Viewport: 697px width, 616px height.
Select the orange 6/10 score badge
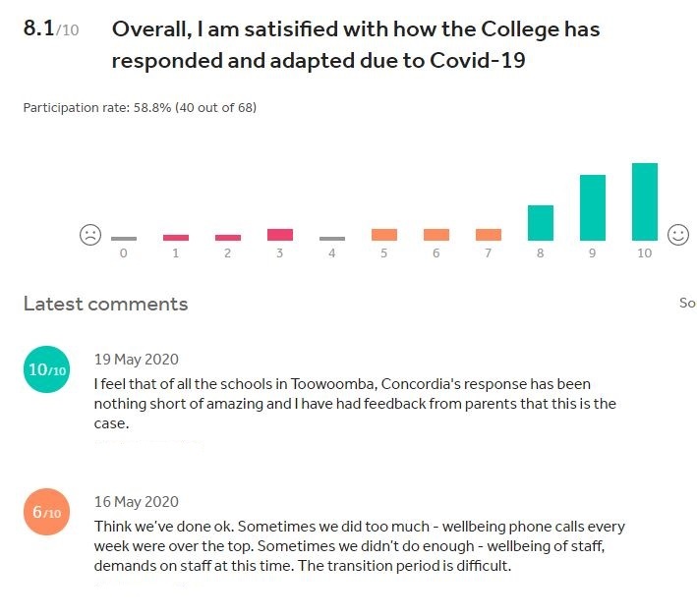pyautogui.click(x=46, y=512)
